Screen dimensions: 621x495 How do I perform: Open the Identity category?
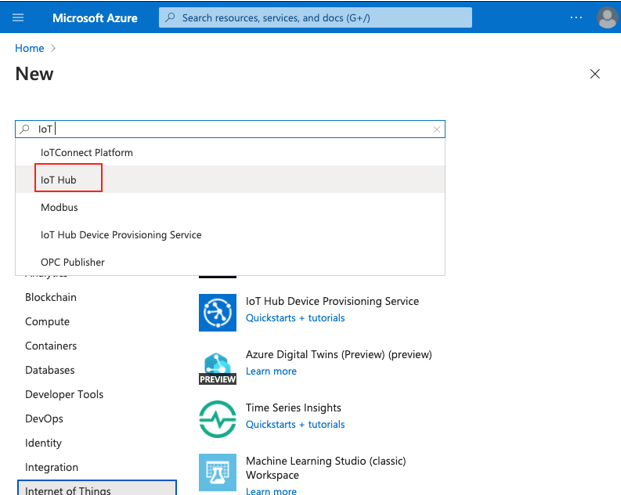43,443
